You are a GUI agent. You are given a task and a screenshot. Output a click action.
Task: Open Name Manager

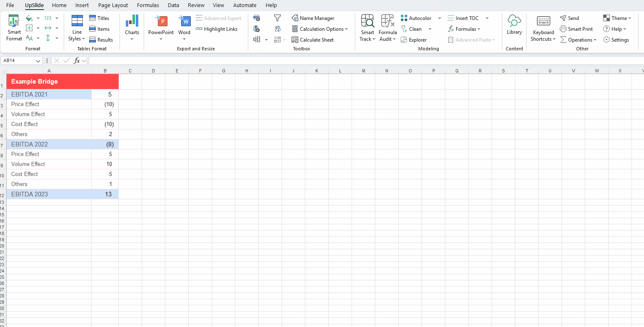click(x=313, y=18)
